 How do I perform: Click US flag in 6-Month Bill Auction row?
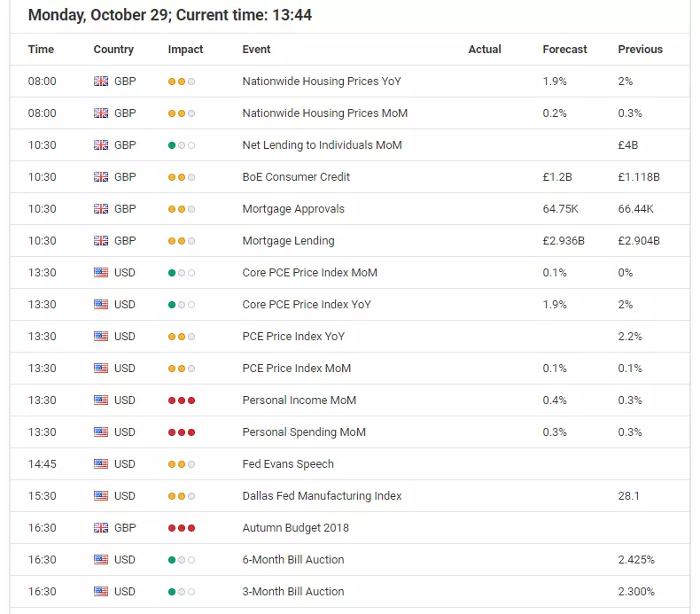[101, 560]
